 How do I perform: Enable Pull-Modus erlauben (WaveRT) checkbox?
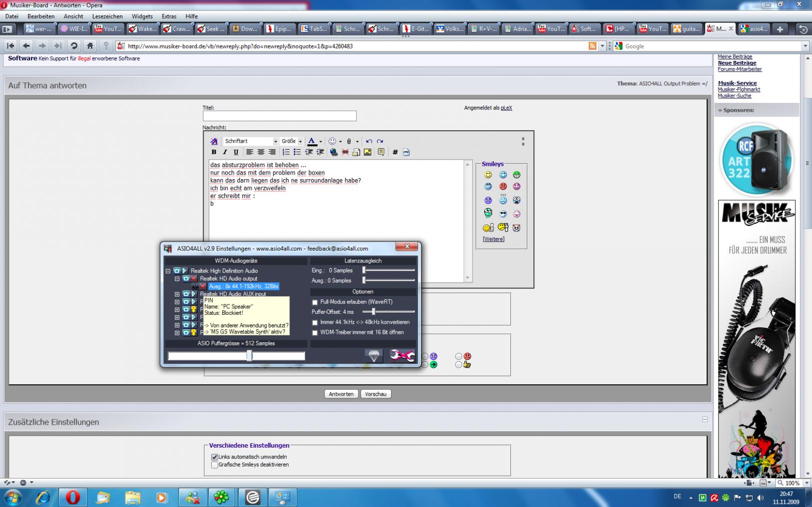(315, 302)
